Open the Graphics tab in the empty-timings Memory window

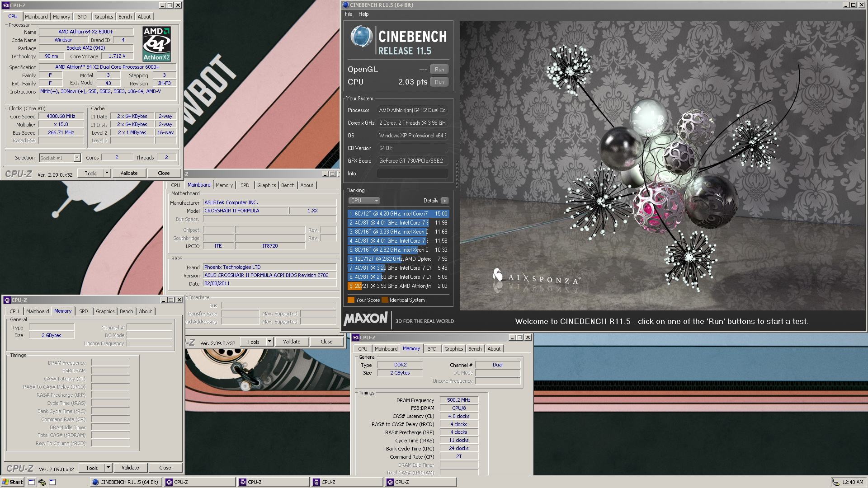105,311
